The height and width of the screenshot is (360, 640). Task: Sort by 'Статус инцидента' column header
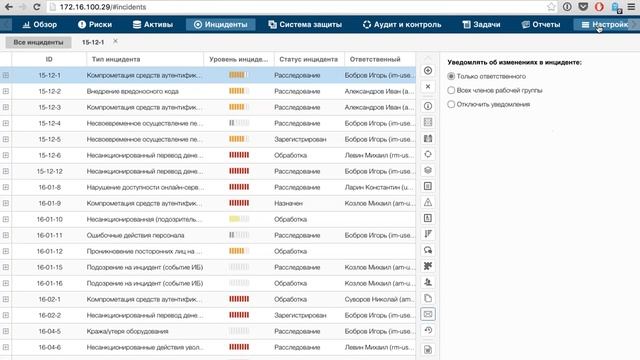coord(309,59)
